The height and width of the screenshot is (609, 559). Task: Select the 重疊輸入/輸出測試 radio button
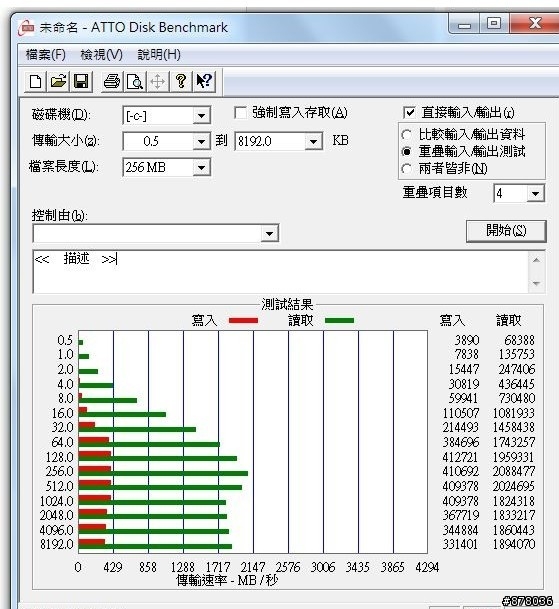(406, 151)
